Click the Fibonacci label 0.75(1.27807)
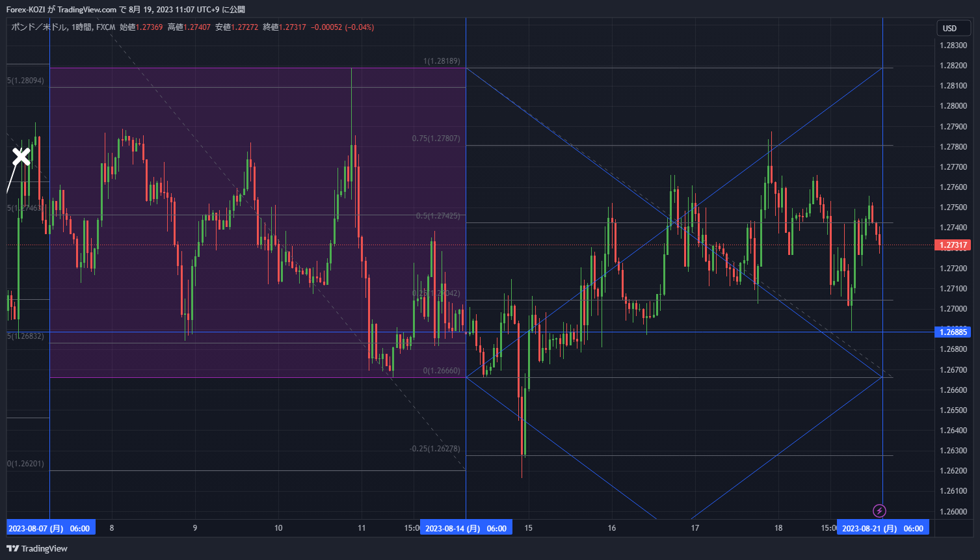Screen dimensions: 980x560 point(436,139)
